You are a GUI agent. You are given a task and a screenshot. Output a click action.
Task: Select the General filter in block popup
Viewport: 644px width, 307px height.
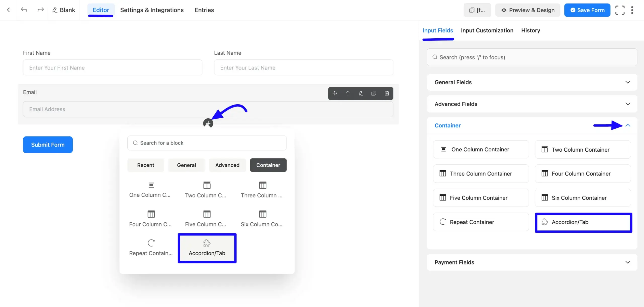(186, 165)
